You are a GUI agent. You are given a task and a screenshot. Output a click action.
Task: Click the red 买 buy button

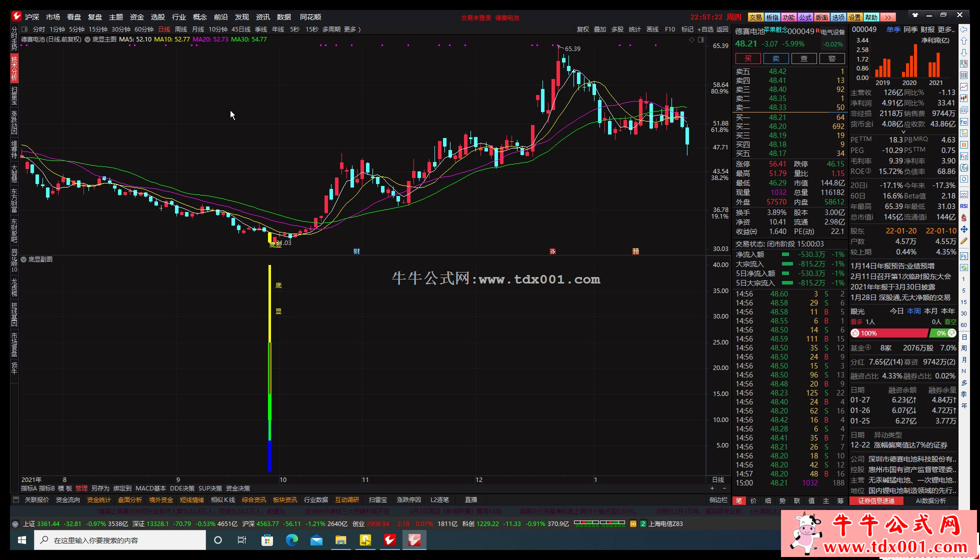pyautogui.click(x=748, y=58)
